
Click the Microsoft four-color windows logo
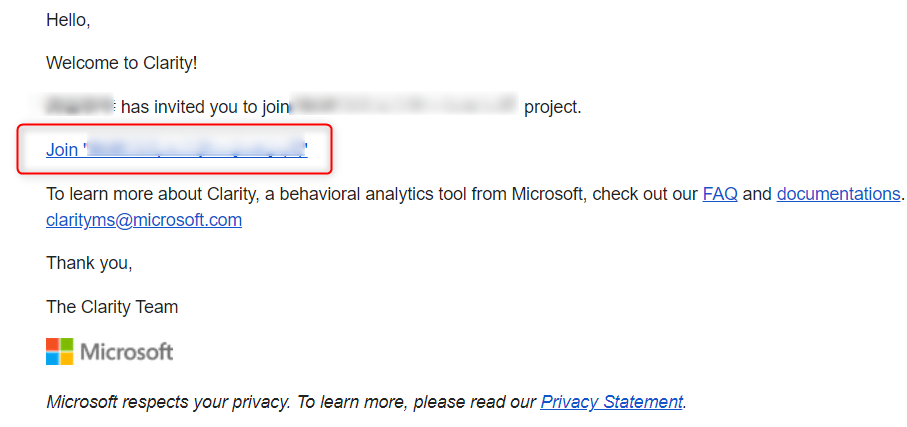(x=60, y=351)
